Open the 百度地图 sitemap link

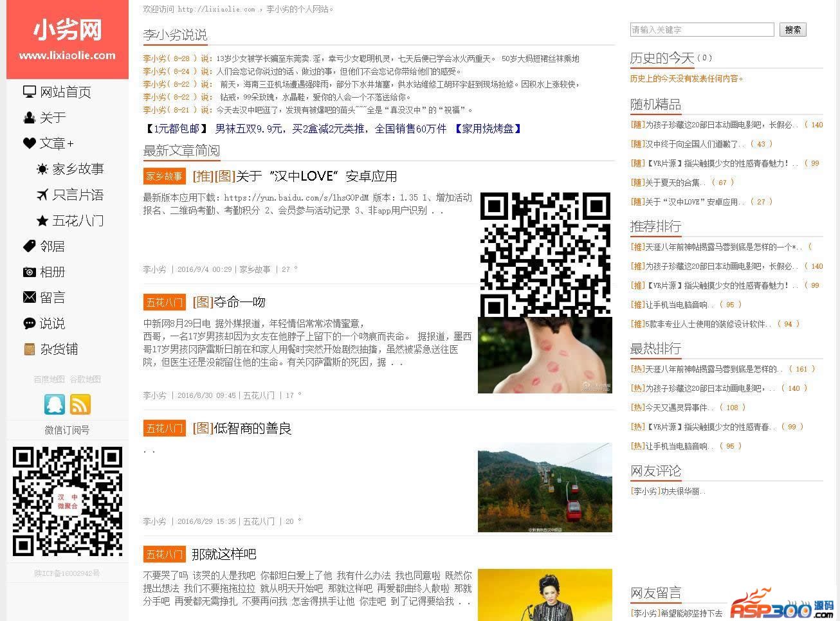pyautogui.click(x=50, y=379)
